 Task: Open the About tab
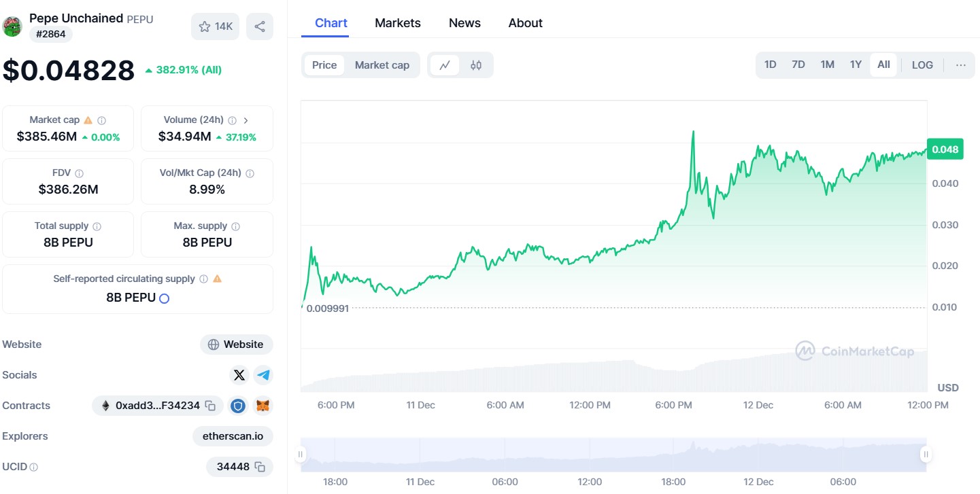pos(525,23)
